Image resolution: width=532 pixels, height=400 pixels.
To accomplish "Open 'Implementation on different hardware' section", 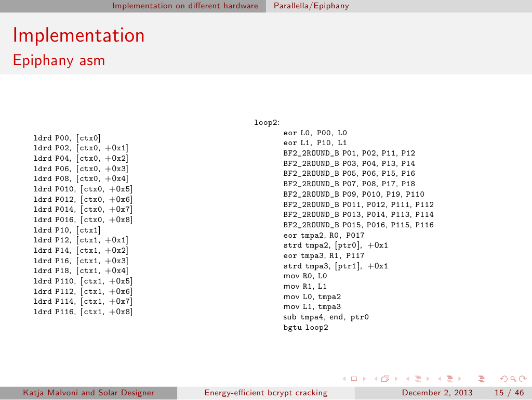I will [185, 6].
